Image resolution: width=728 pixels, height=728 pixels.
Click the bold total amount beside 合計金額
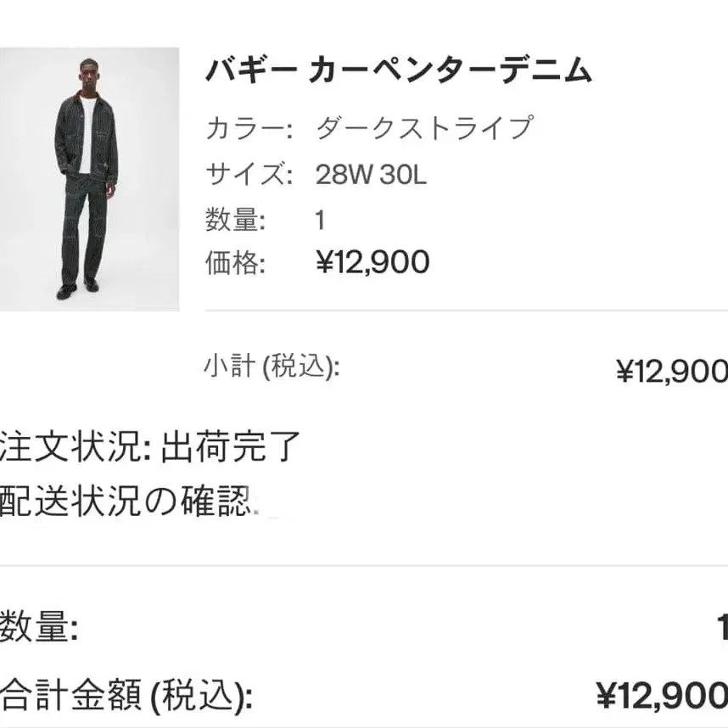661,697
